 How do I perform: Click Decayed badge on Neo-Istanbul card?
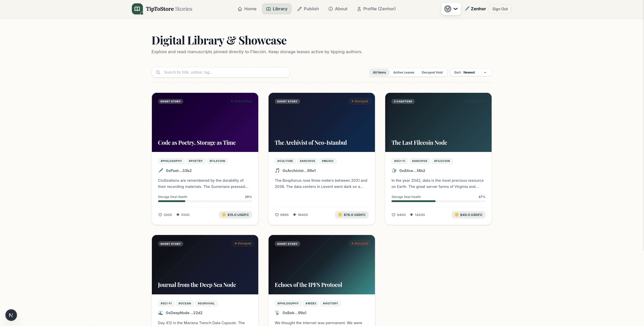(360, 101)
